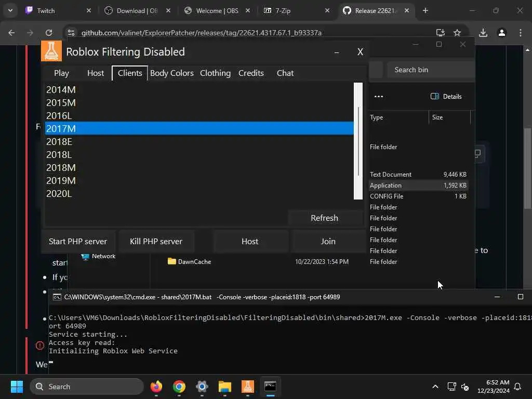Open Roblox Filtering Disabled from taskbar

(247, 387)
